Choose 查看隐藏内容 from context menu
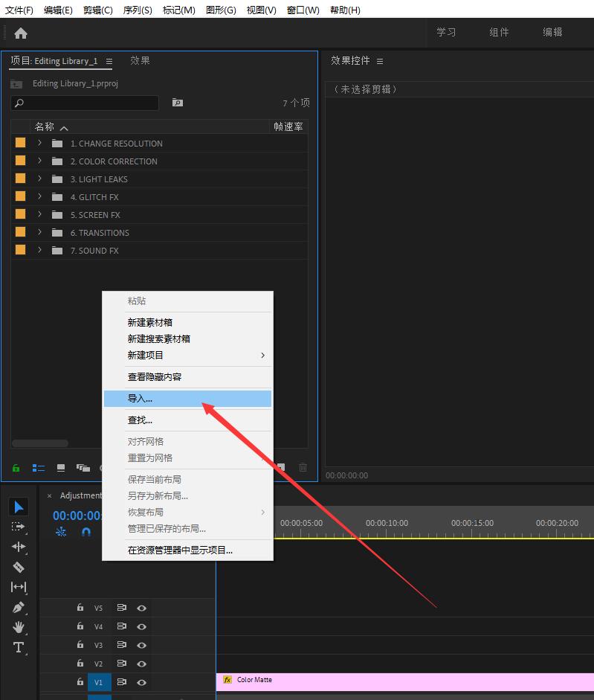The height and width of the screenshot is (700, 594). (x=187, y=377)
